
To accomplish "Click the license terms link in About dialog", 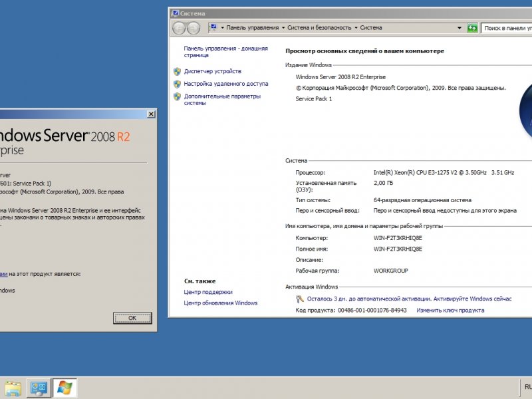I will pyautogui.click(x=4, y=274).
